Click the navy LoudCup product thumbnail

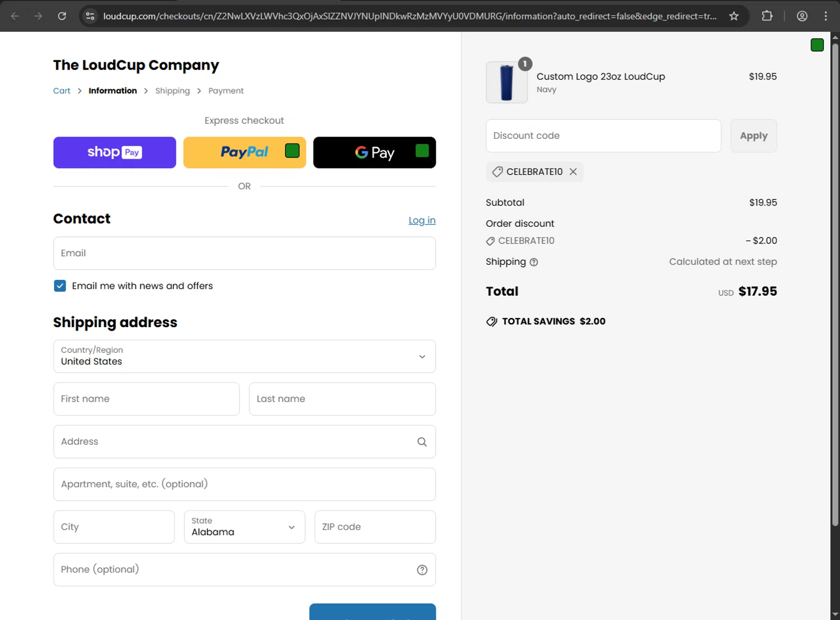pyautogui.click(x=507, y=82)
